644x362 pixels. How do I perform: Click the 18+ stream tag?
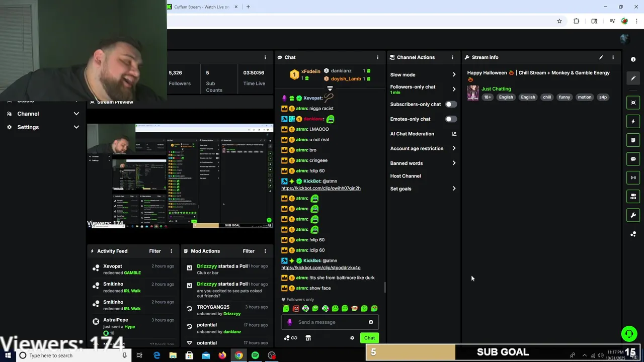tap(488, 97)
